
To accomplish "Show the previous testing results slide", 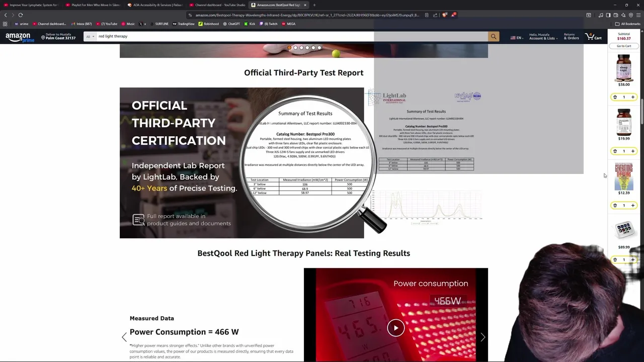I will click(x=124, y=337).
